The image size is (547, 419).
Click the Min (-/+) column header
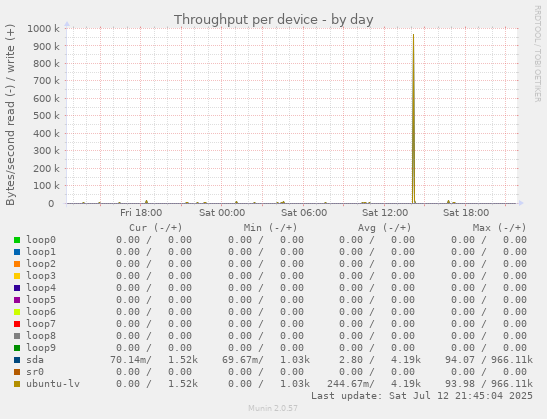coord(270,228)
